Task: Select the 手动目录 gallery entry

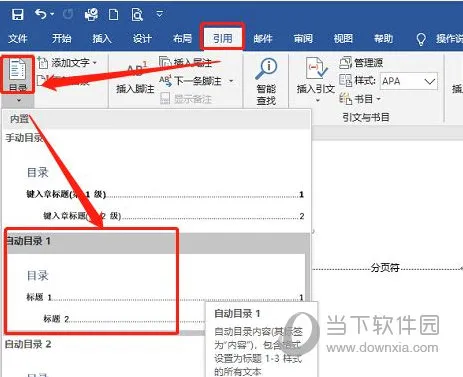Action: pos(157,180)
